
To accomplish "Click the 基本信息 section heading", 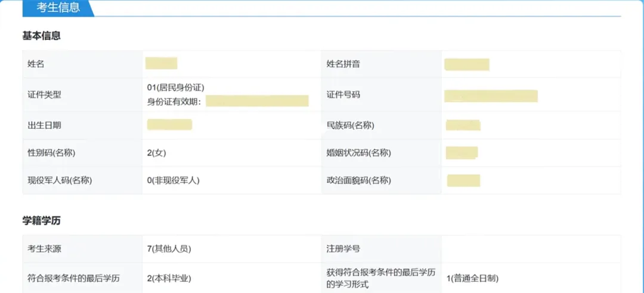I will click(42, 36).
